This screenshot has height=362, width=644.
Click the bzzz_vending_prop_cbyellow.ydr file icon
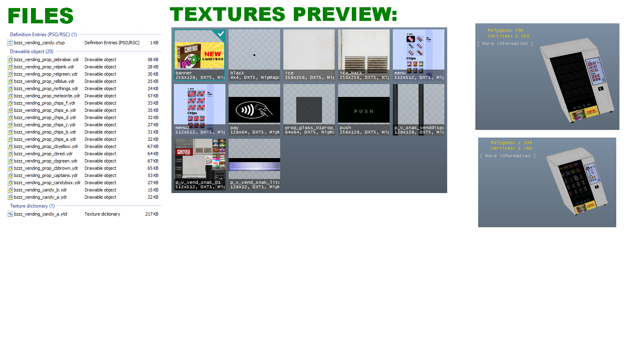coord(10,146)
